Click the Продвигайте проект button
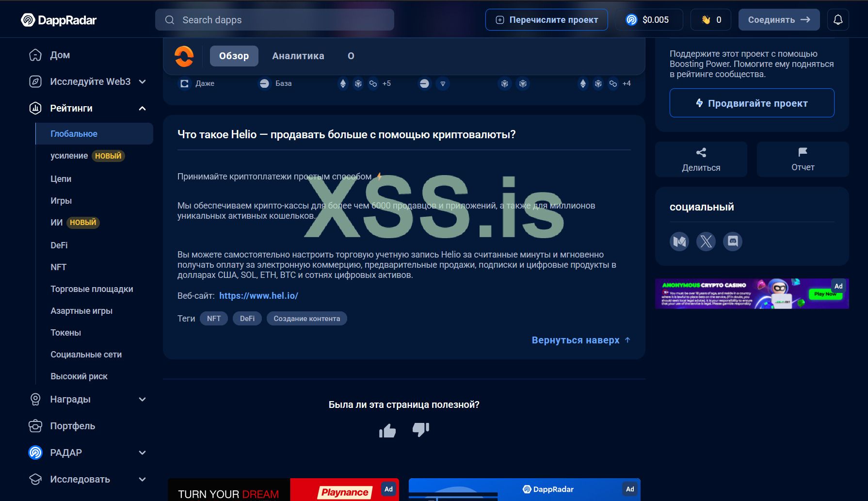868x501 pixels. click(x=752, y=103)
